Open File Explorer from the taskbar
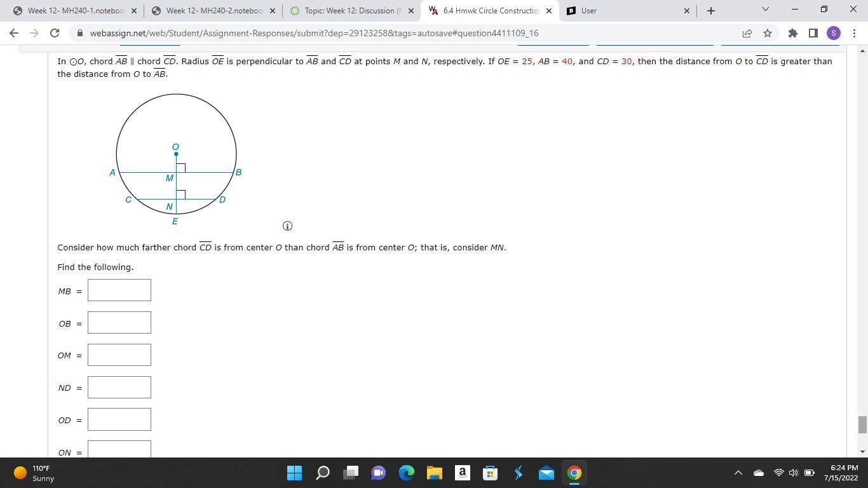 (x=434, y=473)
